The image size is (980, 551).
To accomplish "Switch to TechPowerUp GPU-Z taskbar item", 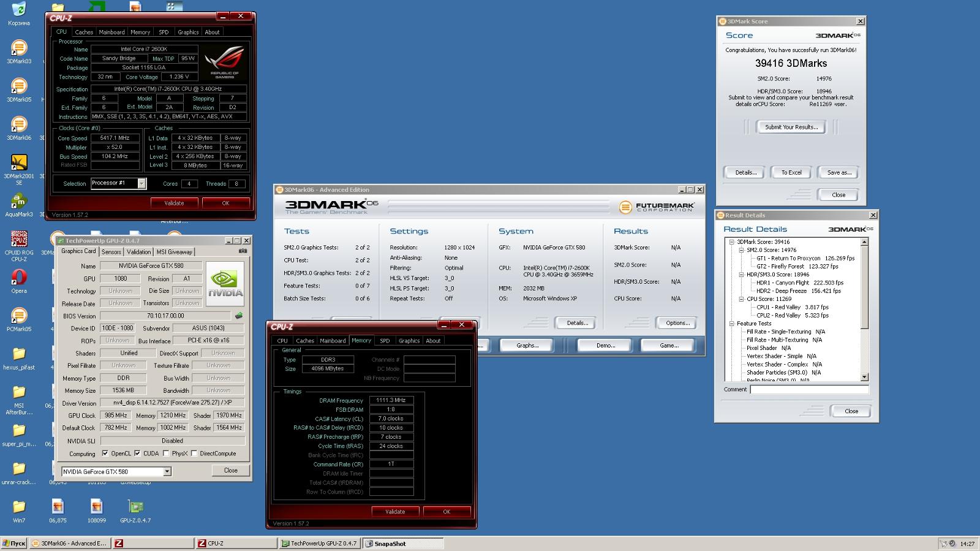I will point(320,544).
